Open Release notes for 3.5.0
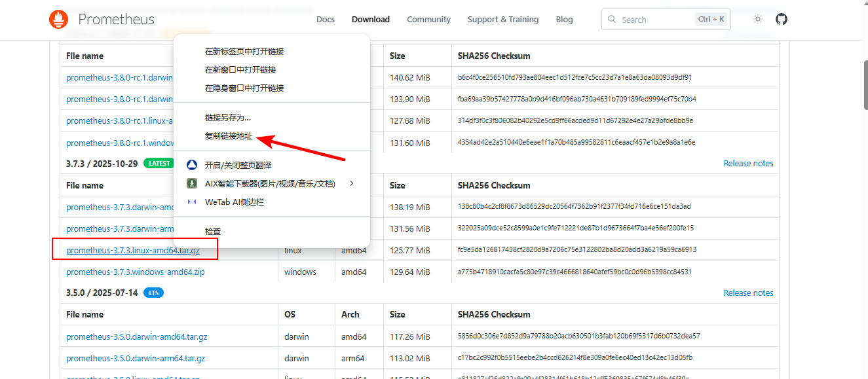868x379 pixels. (748, 293)
